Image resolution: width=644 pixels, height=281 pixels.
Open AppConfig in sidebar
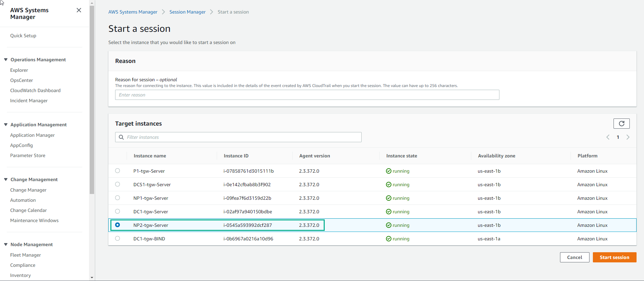click(21, 145)
